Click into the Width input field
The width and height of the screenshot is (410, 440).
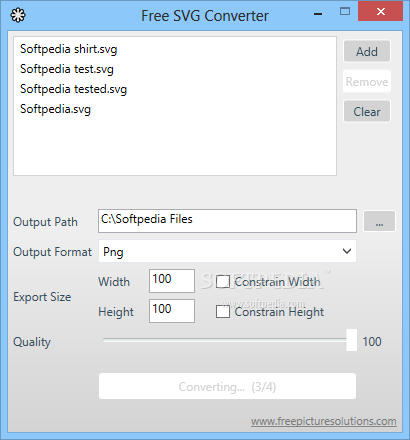(x=172, y=281)
